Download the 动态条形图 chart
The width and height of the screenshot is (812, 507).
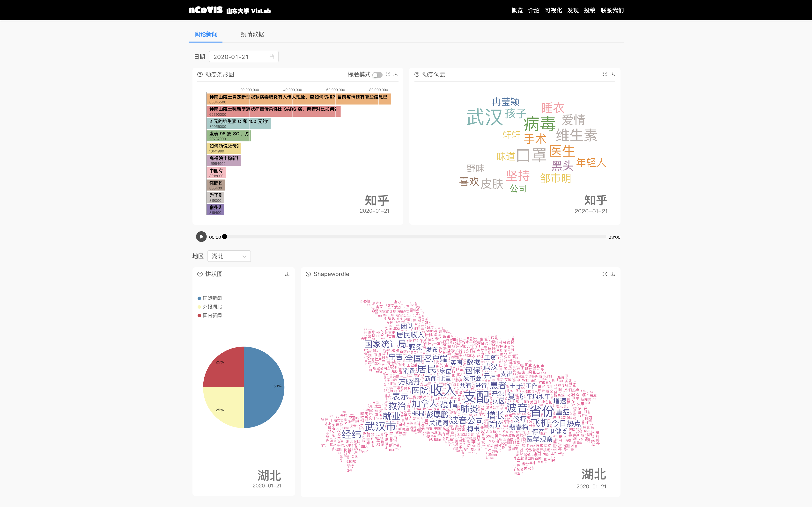396,74
